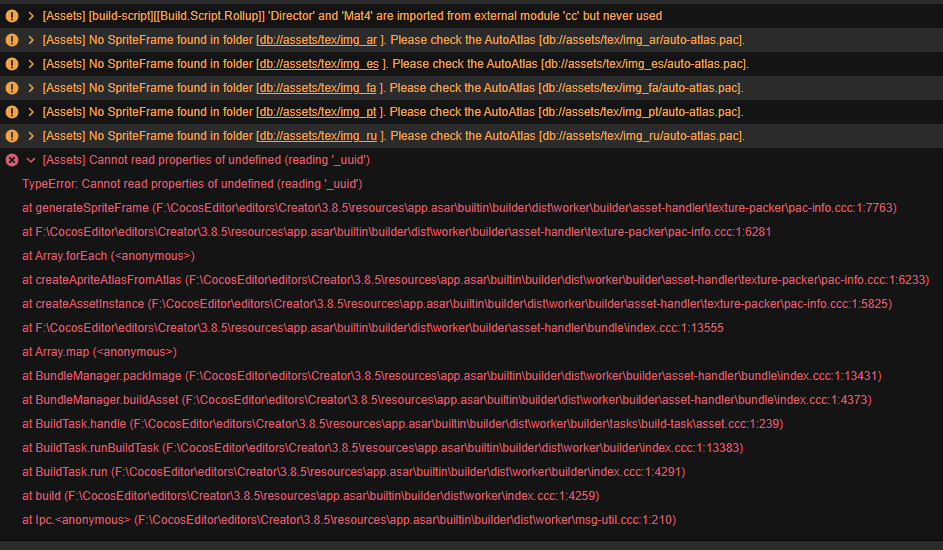The height and width of the screenshot is (550, 943).
Task: Click the warning icon beside the img_pt message
Action: click(x=11, y=112)
